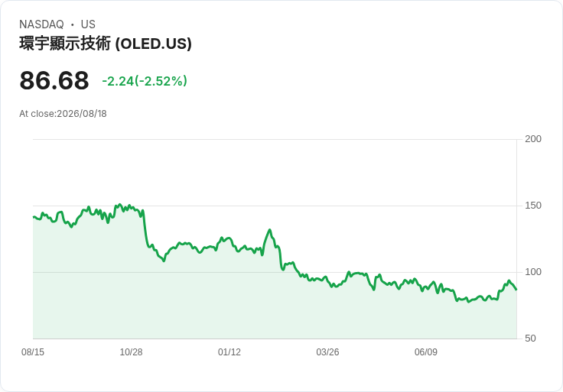This screenshot has height=392, width=563.
Task: Click the NASDAQ exchange label
Action: pyautogui.click(x=41, y=24)
